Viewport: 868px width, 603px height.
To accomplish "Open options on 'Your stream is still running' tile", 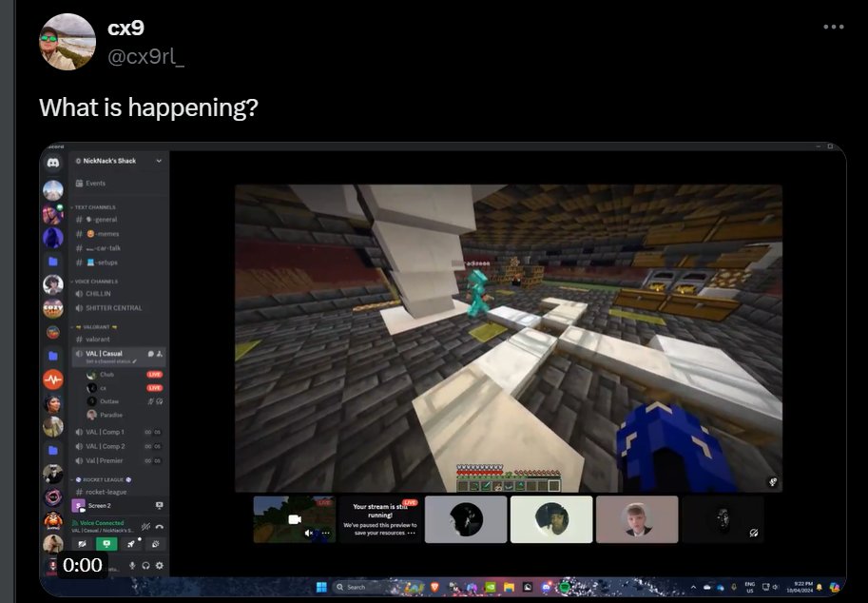I will (x=412, y=534).
